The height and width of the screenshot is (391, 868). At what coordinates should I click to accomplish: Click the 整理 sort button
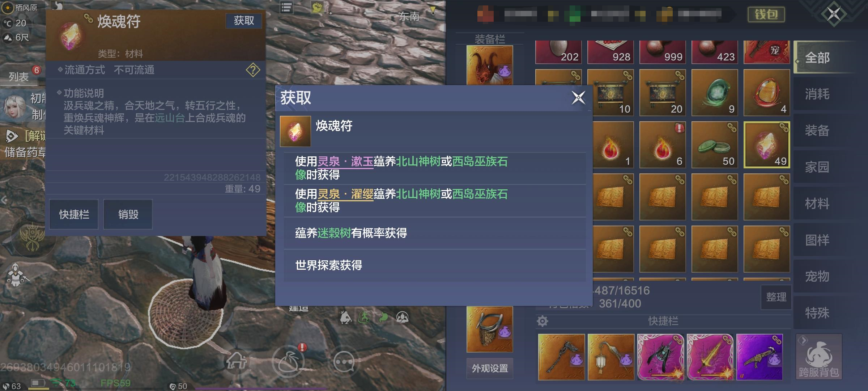tap(776, 297)
